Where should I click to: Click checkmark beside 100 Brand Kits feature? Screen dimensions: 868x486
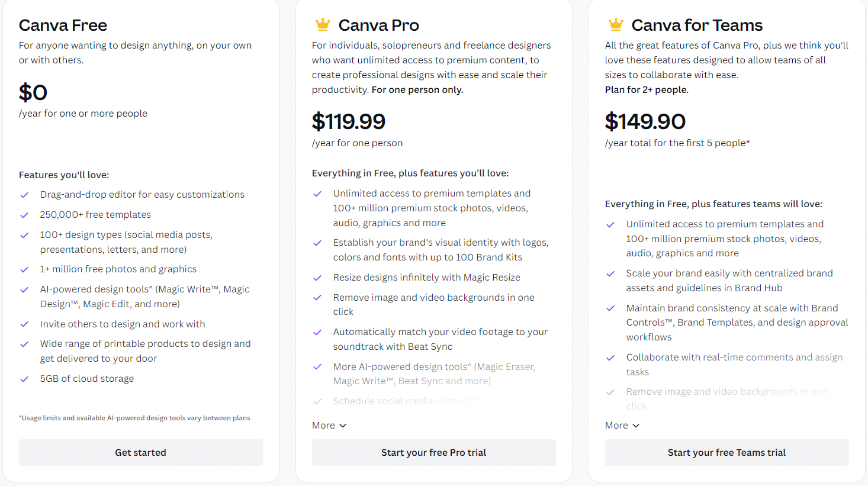pyautogui.click(x=317, y=243)
